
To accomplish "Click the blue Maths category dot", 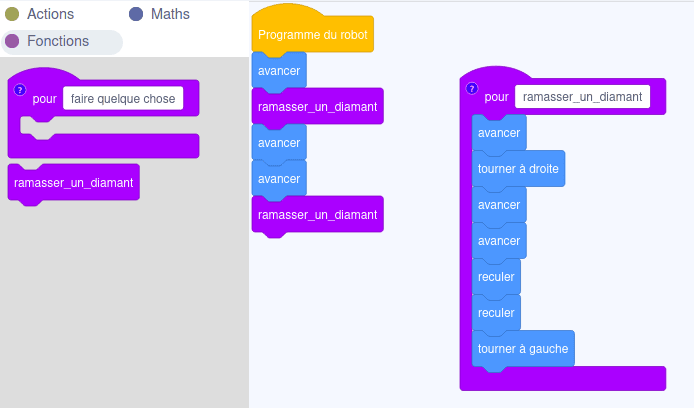I will click(x=136, y=14).
